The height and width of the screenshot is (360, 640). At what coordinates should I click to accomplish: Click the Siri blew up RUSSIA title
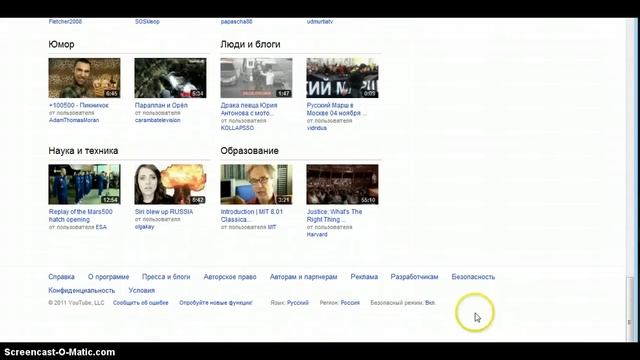pos(164,212)
